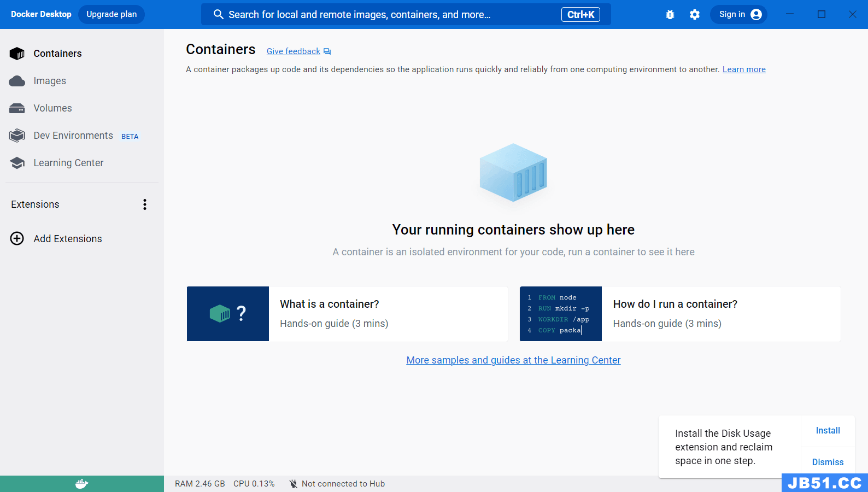Click the Sign in button

738,14
